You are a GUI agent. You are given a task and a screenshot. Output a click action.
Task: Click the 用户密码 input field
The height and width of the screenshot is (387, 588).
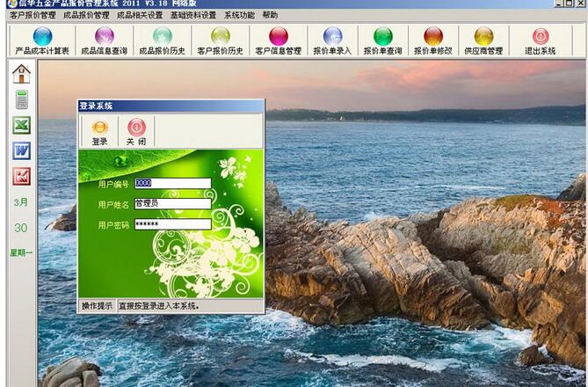coord(173,224)
